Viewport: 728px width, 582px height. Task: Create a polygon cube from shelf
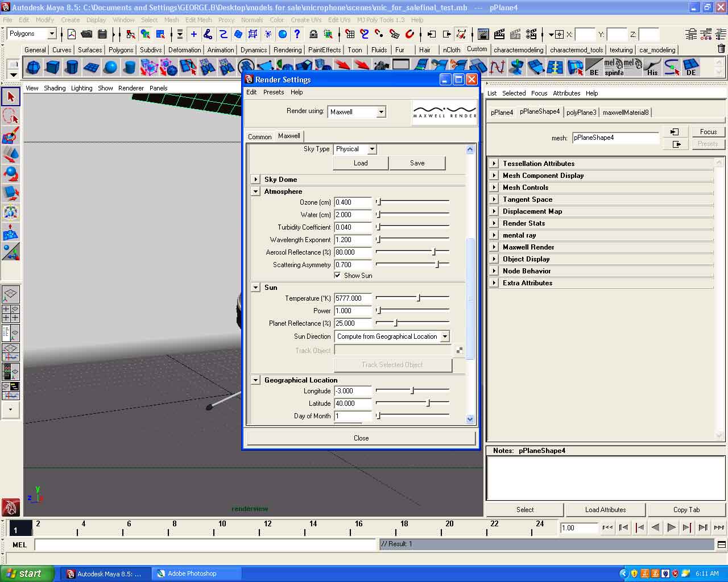click(x=52, y=68)
